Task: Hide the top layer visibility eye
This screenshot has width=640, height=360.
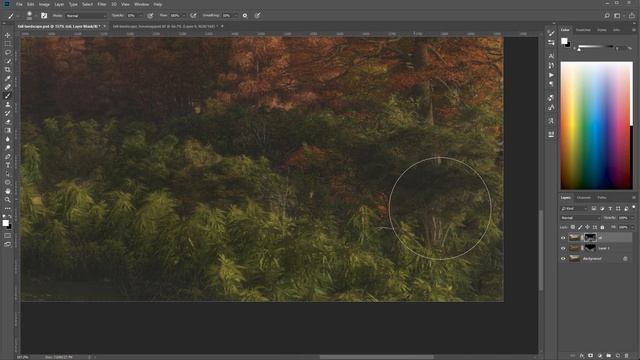Action: pos(563,238)
